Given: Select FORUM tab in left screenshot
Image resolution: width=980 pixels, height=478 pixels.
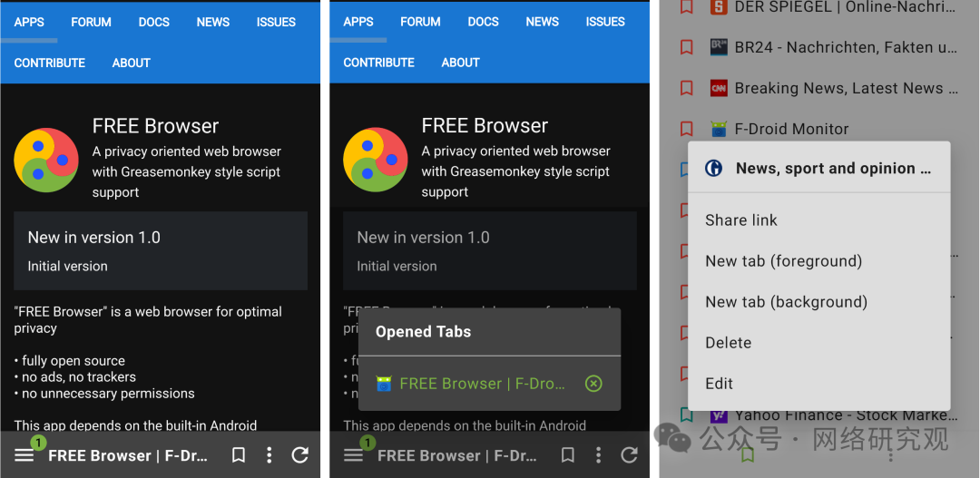Looking at the screenshot, I should (x=92, y=22).
